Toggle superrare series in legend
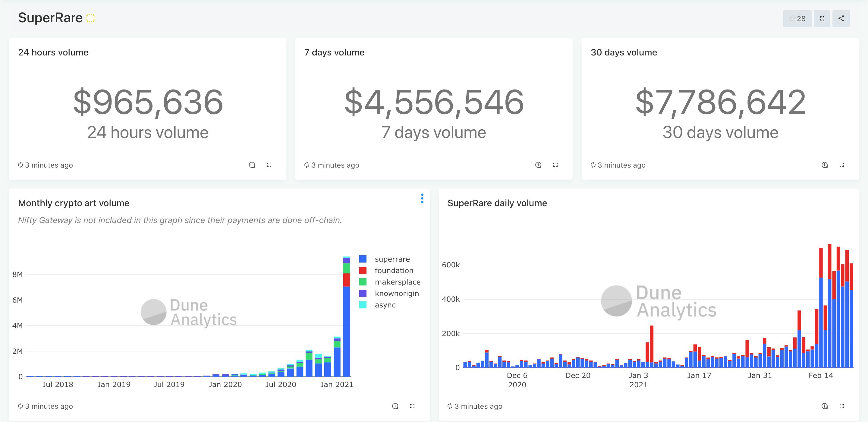868x422 pixels. tap(392, 259)
